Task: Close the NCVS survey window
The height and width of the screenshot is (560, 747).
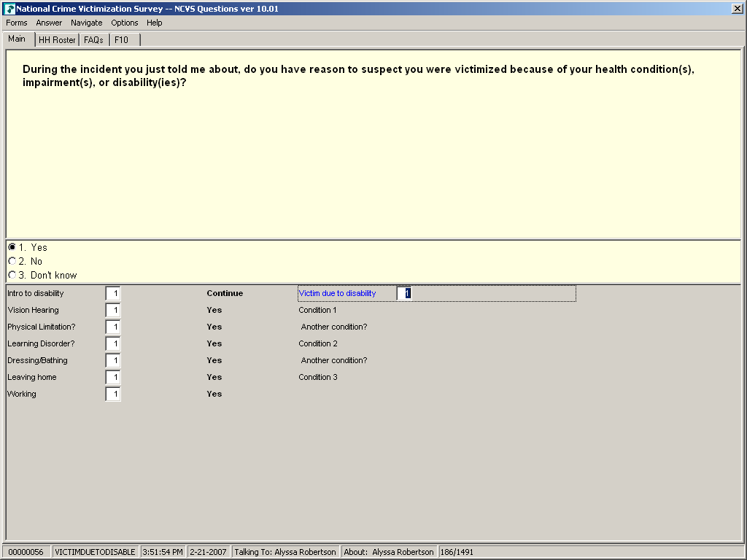Action: click(x=738, y=9)
